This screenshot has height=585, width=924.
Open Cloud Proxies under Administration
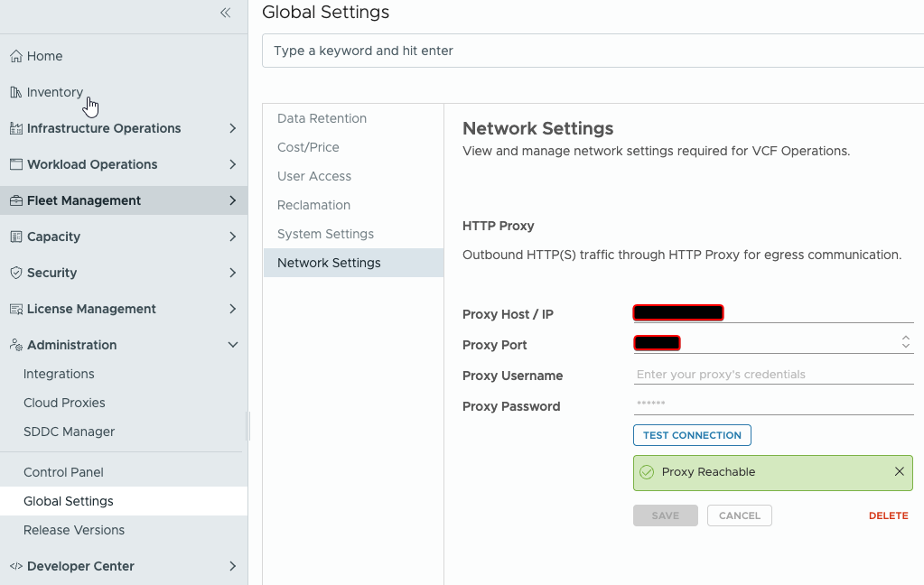(x=64, y=403)
